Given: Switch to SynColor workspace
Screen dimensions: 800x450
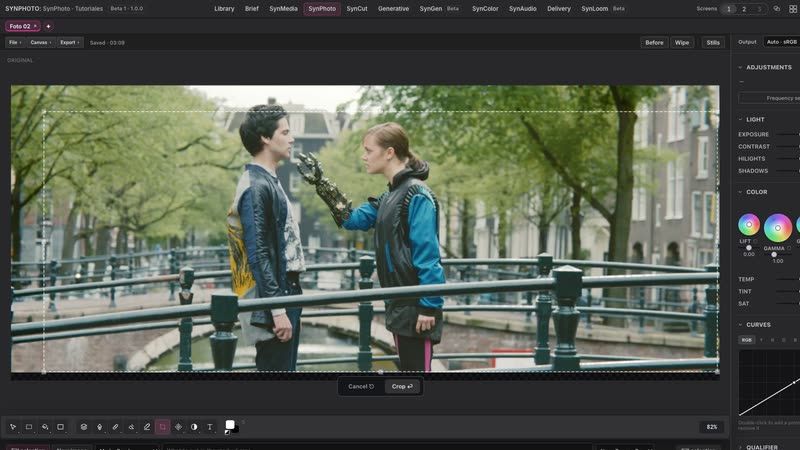Looking at the screenshot, I should (485, 9).
